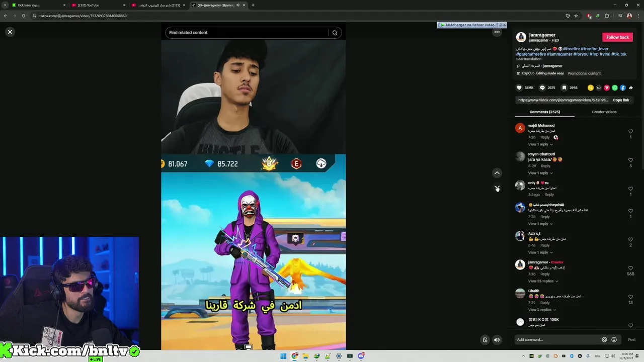Screen dimensions: 644x362
Task: Go to previous video with up arrow
Action: 497,173
